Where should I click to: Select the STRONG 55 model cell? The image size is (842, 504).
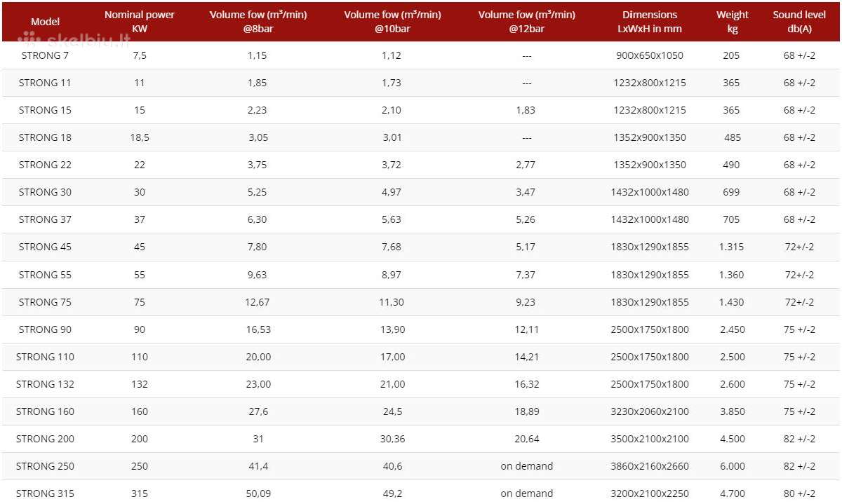[45, 275]
